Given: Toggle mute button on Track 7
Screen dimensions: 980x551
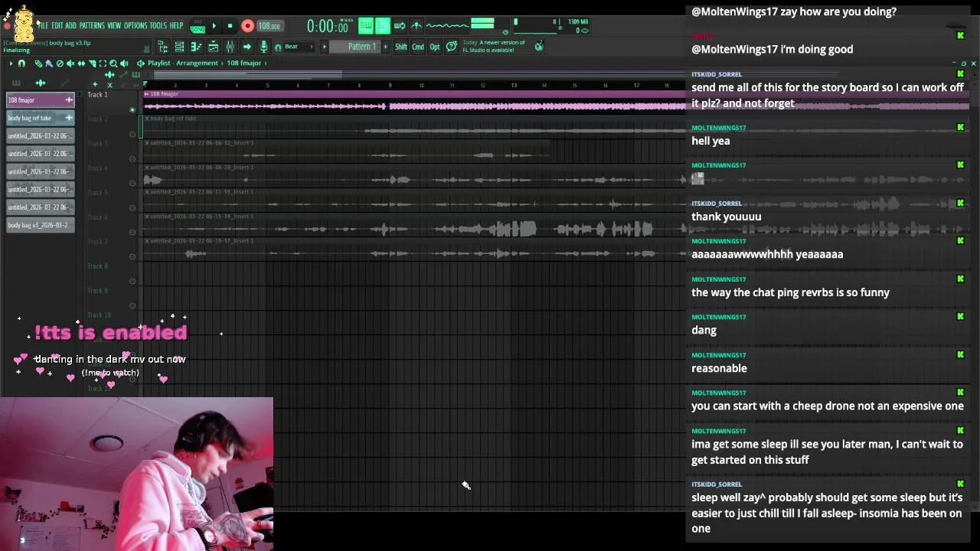Looking at the screenshot, I should point(132,257).
